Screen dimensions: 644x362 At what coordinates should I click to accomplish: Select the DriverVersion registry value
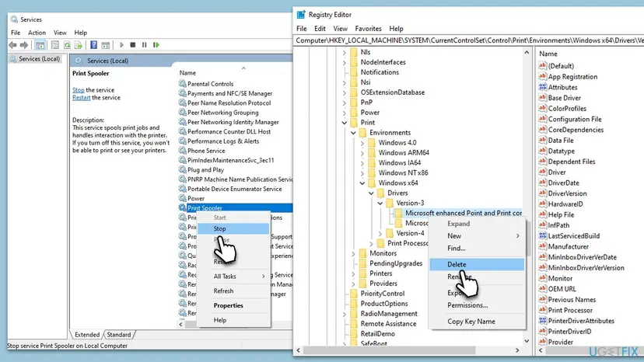pyautogui.click(x=567, y=193)
